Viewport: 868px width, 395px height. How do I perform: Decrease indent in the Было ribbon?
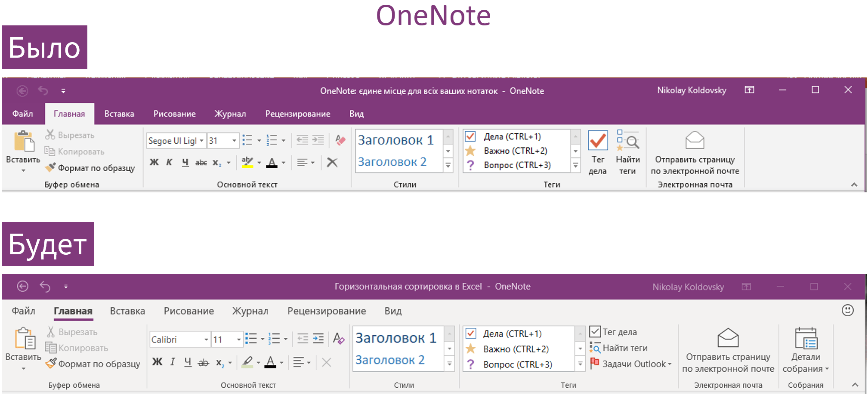(303, 140)
